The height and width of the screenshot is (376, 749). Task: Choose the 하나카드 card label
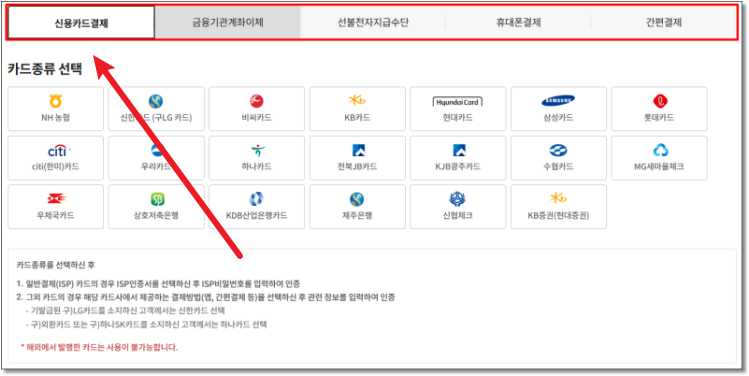[x=257, y=167]
